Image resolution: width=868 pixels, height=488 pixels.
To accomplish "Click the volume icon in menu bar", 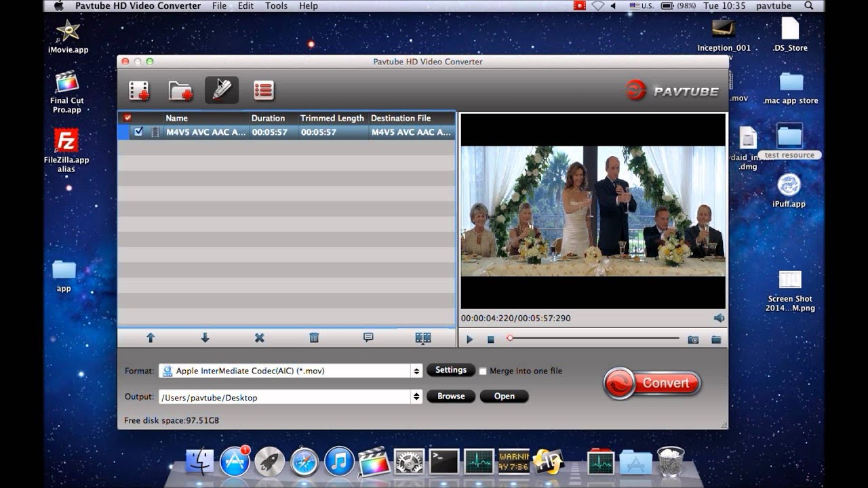I will [x=614, y=5].
